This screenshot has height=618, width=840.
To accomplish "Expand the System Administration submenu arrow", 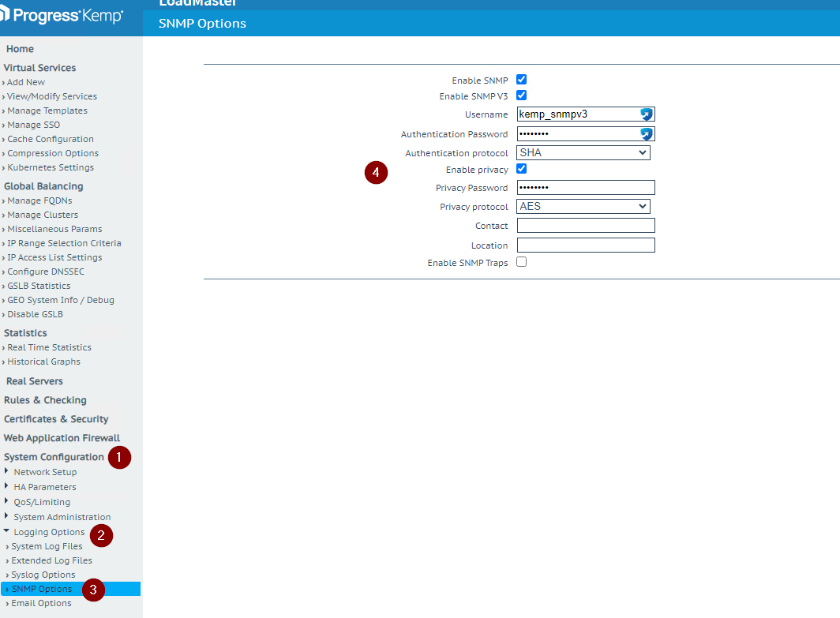I will coord(6,515).
